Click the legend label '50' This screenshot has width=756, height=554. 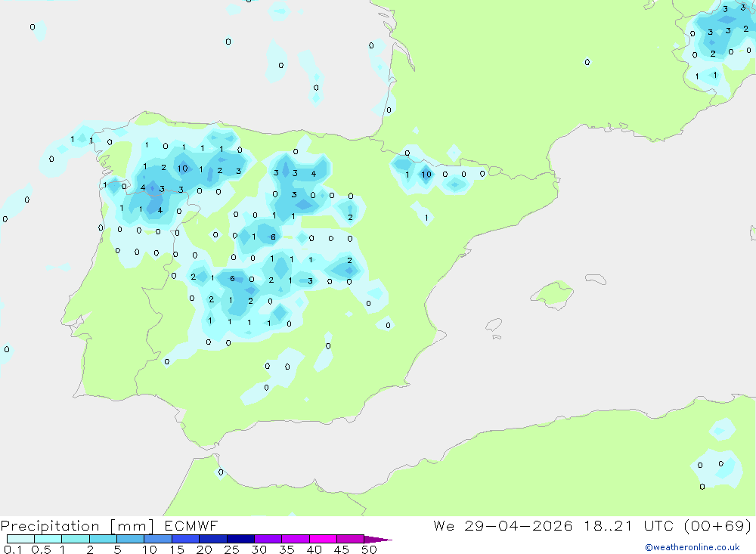pyautogui.click(x=369, y=549)
